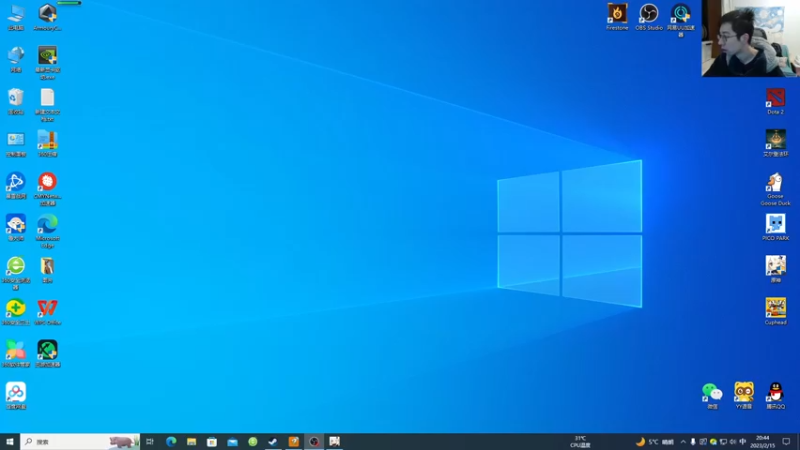
Task: Launch the NetEase UU accelerator shortcut
Action: (681, 20)
